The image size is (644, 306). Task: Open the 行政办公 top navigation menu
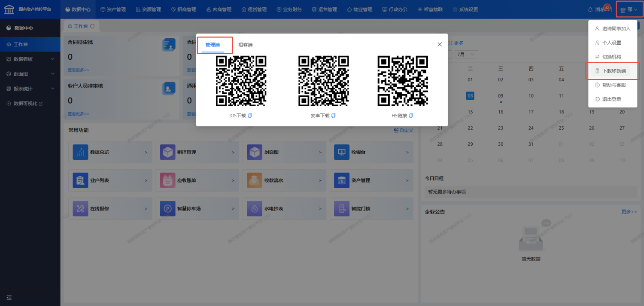coord(395,9)
